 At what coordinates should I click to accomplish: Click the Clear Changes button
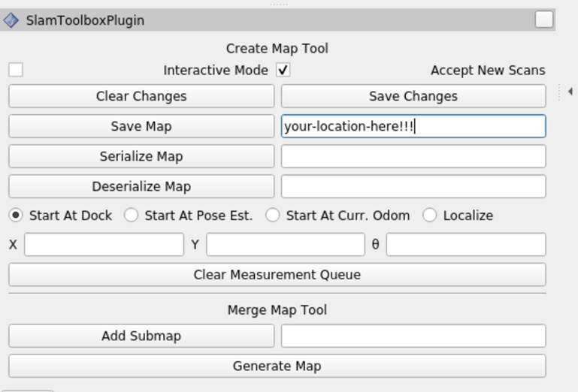tap(141, 96)
